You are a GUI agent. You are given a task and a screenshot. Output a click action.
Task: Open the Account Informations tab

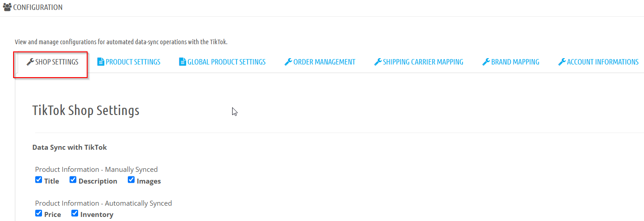coord(598,62)
